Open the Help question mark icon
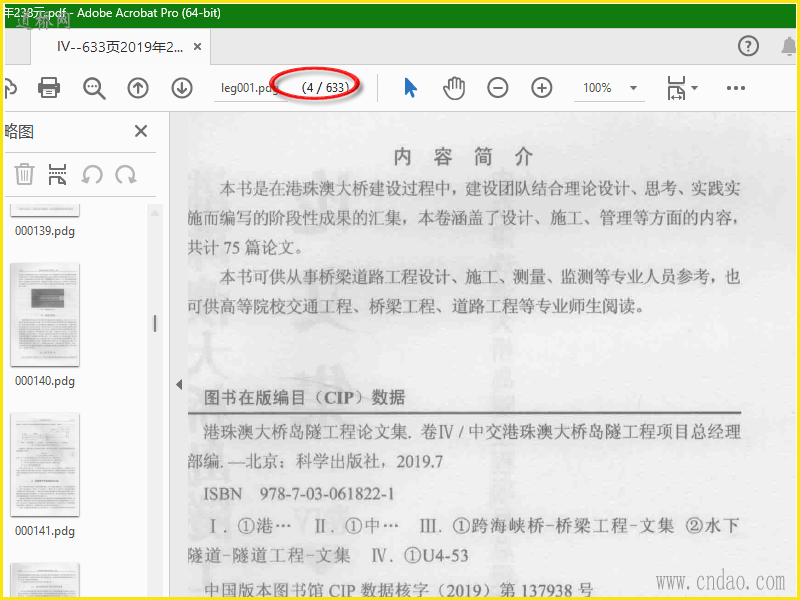800x600 pixels. coord(748,46)
